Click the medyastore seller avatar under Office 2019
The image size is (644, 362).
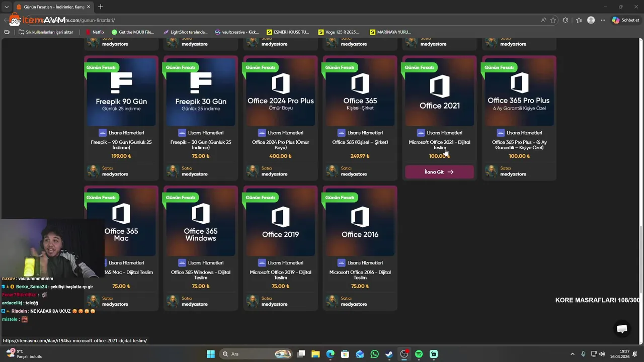pos(252,302)
